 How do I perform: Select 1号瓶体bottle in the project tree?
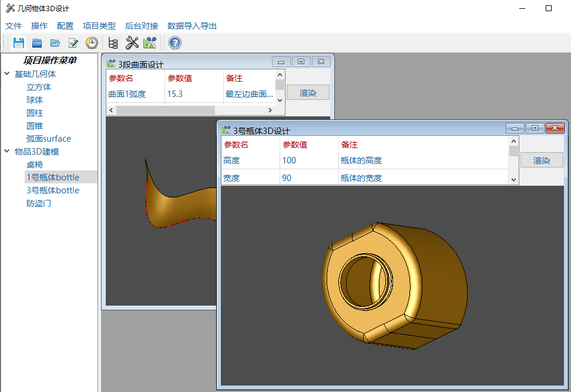coord(53,177)
